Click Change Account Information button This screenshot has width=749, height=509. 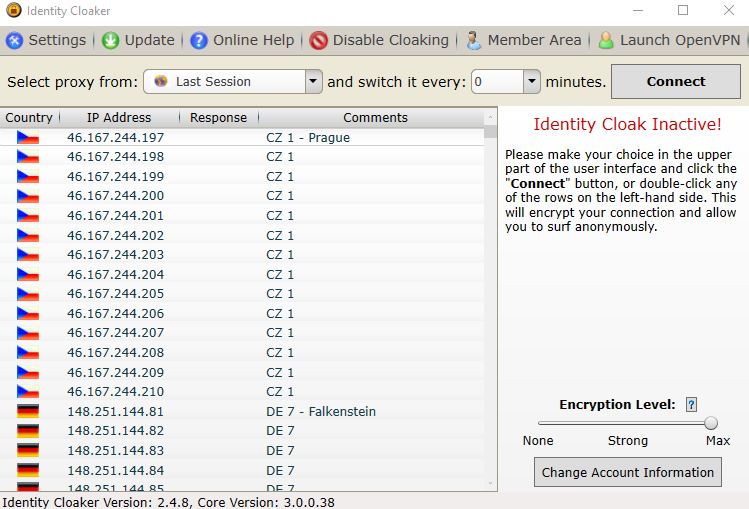pos(628,472)
